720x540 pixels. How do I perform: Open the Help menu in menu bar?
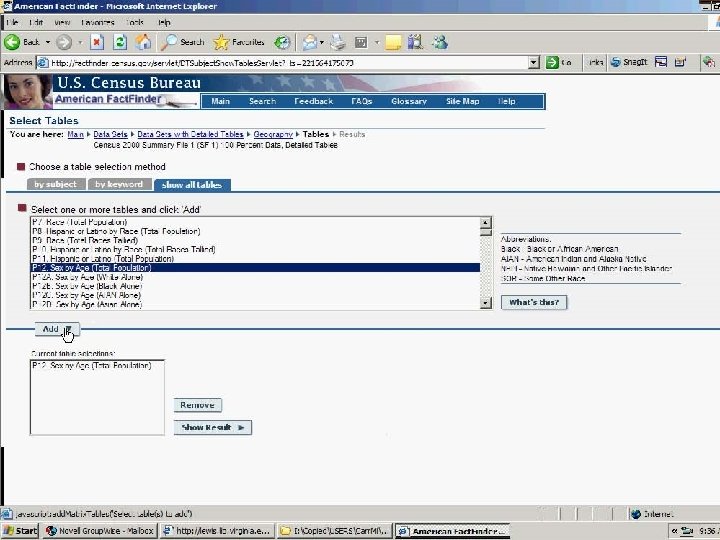click(x=163, y=22)
